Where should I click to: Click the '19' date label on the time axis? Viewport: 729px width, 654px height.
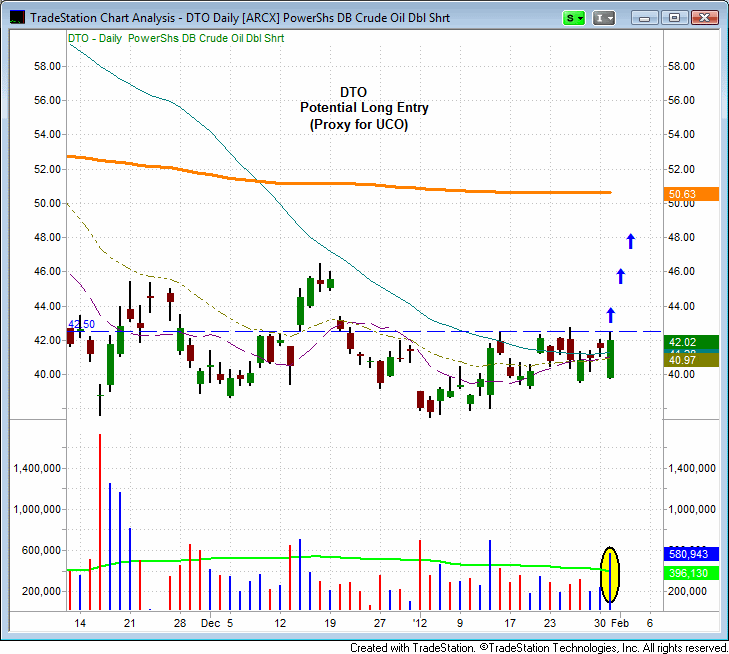point(330,623)
